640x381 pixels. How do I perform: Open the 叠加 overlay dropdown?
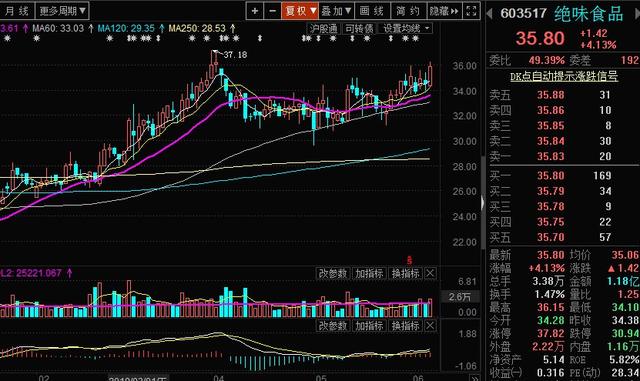pyautogui.click(x=336, y=11)
